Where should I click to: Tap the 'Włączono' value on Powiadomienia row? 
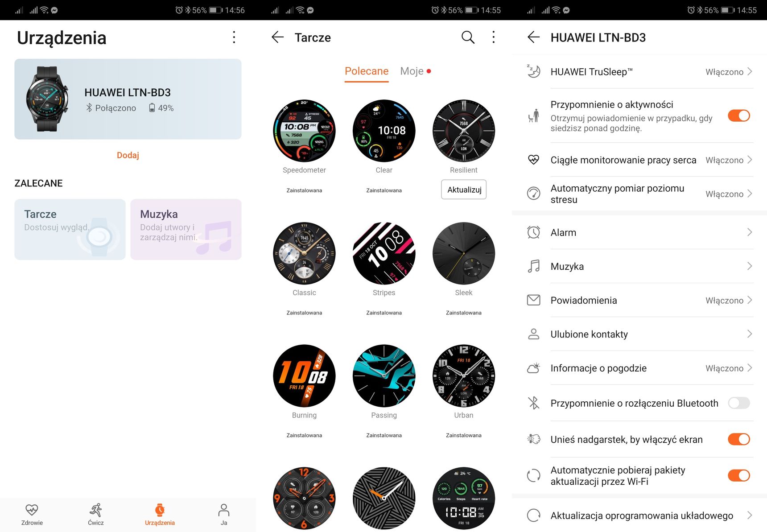724,301
